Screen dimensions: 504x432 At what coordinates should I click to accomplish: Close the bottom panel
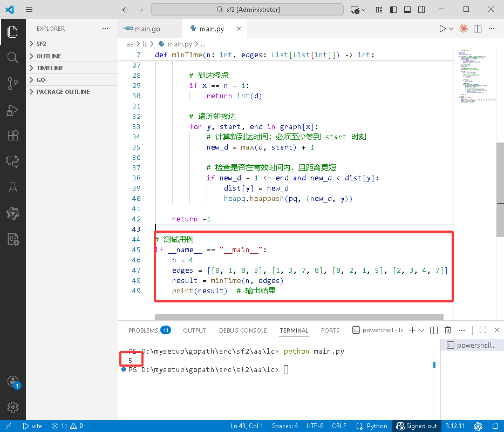(x=497, y=330)
